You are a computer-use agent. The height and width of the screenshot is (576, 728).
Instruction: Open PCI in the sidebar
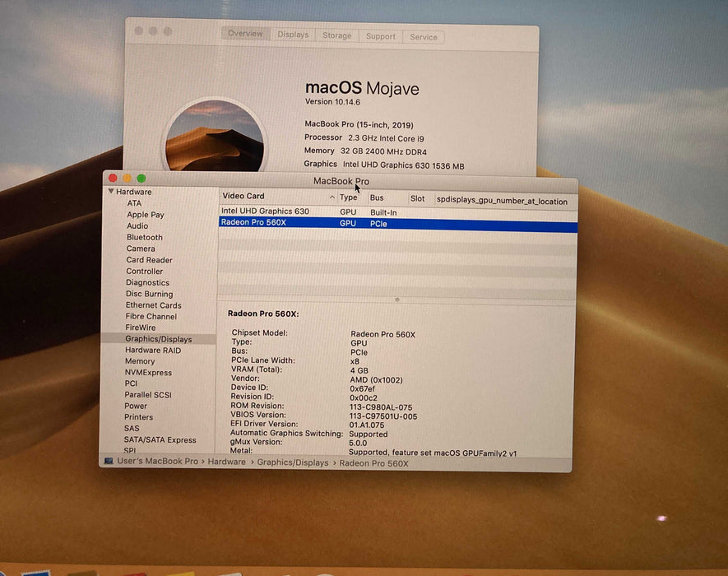point(131,383)
